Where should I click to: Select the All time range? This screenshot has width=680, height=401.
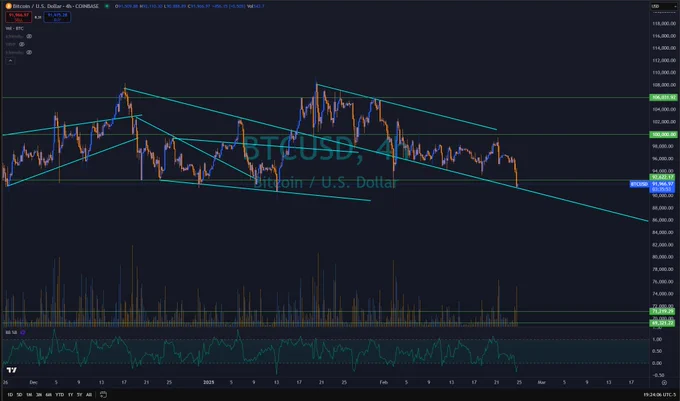coord(89,394)
